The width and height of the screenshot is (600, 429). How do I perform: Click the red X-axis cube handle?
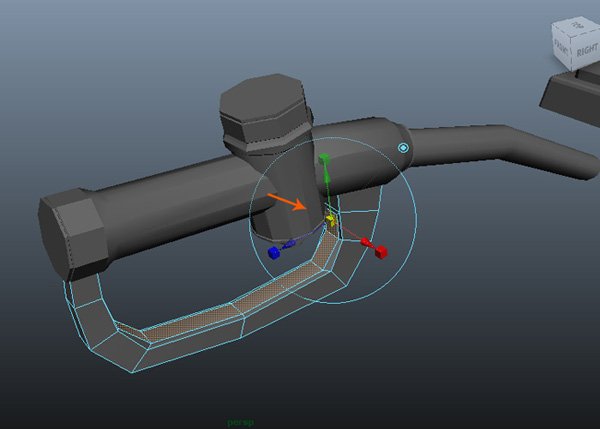coord(381,253)
